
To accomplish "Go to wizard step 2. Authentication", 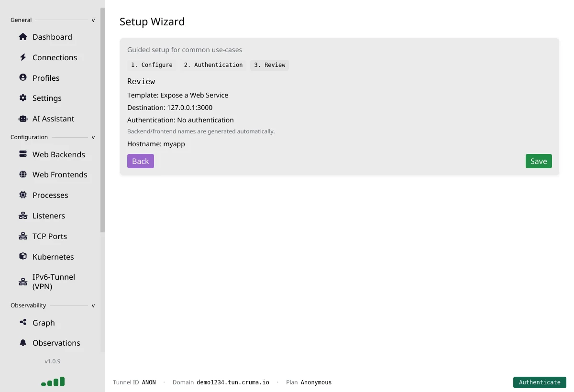I will click(x=213, y=65).
